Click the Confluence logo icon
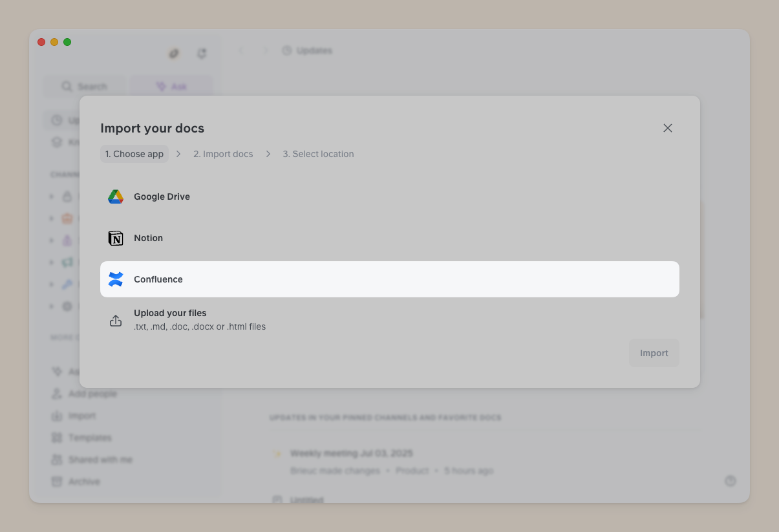This screenshot has width=779, height=532. click(x=116, y=279)
